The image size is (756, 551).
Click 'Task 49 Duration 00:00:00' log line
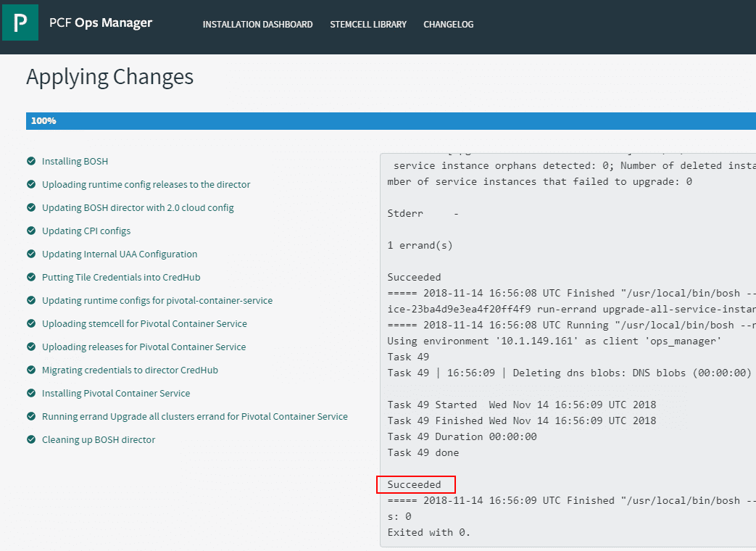point(462,436)
